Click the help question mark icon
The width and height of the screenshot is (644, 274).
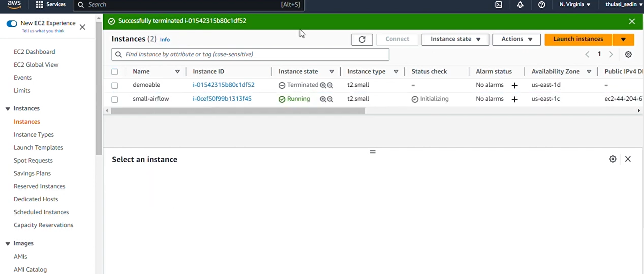(541, 5)
